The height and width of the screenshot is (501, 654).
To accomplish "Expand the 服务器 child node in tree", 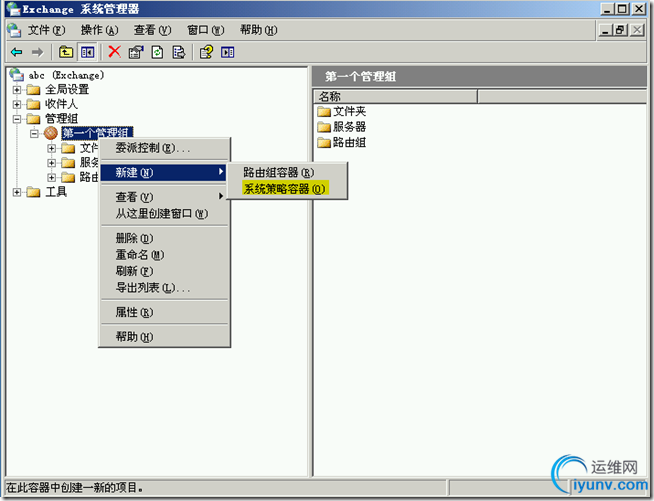I will 51,163.
